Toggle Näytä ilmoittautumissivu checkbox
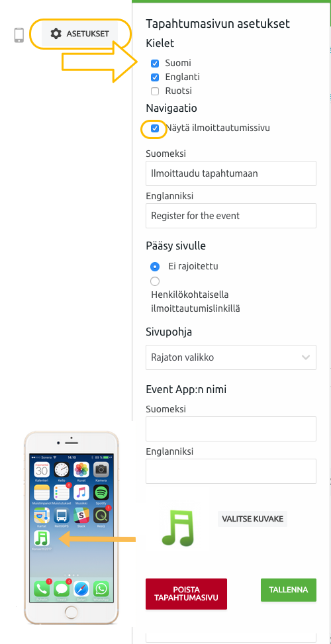The image size is (331, 644). click(155, 128)
